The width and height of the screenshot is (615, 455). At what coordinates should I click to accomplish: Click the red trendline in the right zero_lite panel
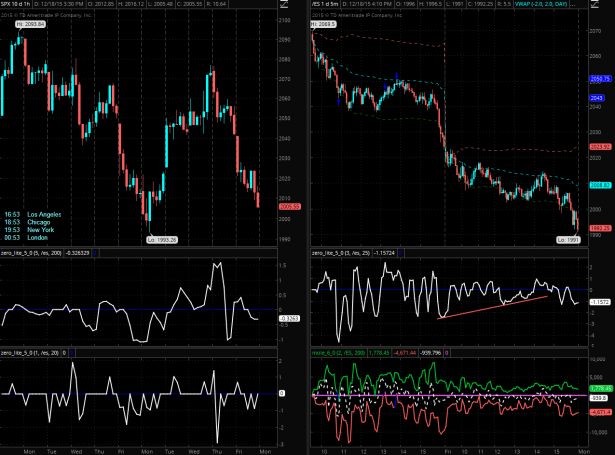click(x=492, y=306)
